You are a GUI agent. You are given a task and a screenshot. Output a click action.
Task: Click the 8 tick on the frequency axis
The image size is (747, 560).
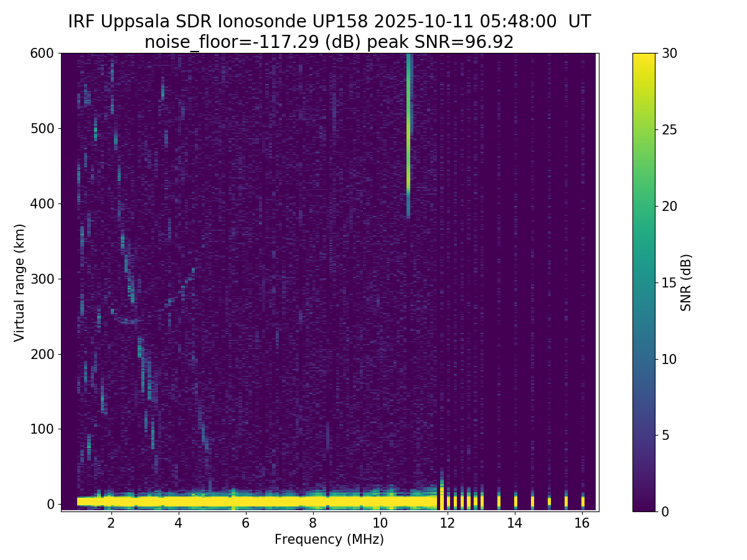[312, 523]
